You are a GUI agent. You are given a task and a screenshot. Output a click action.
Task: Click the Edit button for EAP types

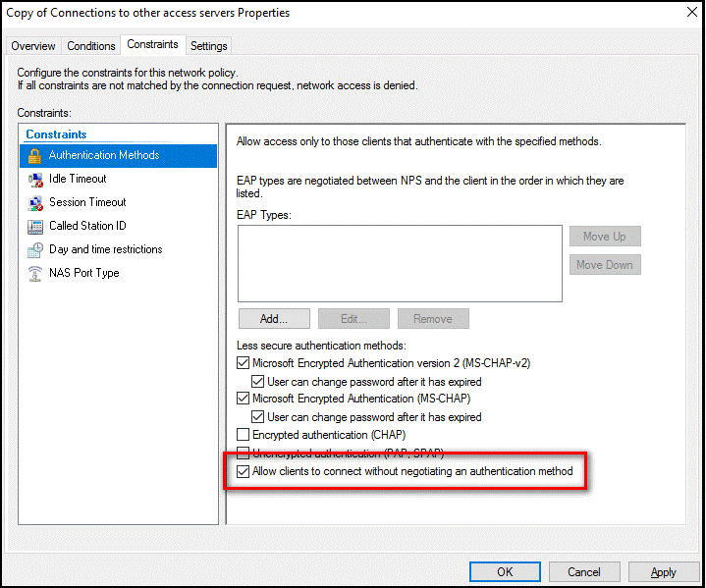tap(353, 319)
